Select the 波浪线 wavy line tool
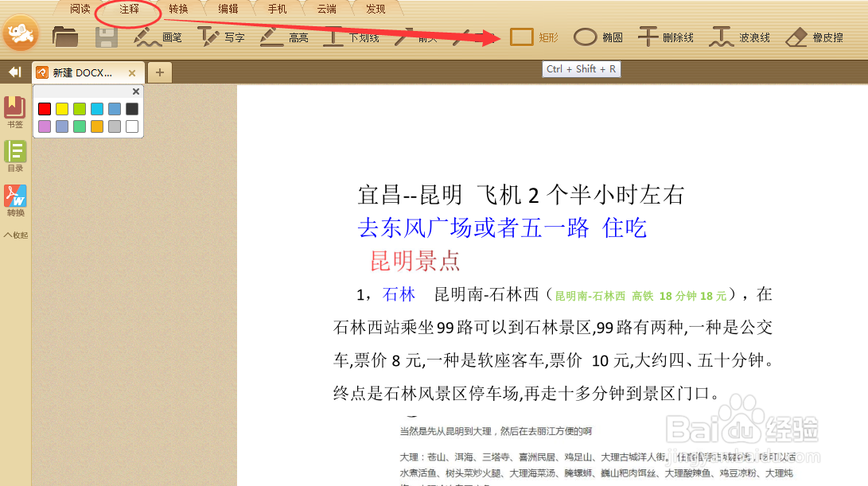Image resolution: width=868 pixels, height=486 pixels. point(740,37)
